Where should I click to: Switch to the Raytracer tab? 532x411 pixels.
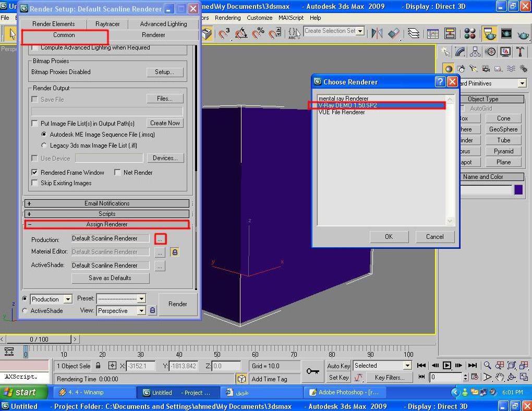pyautogui.click(x=107, y=24)
